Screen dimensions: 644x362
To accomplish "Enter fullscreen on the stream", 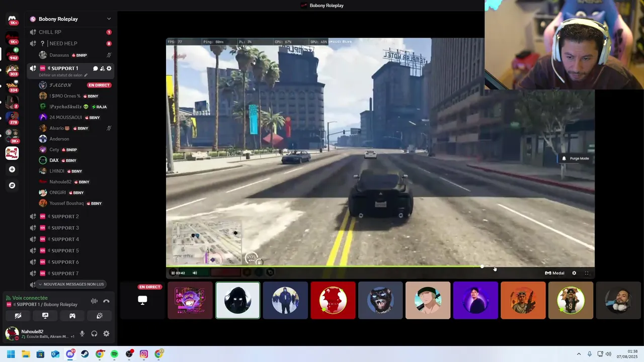I will tap(587, 273).
